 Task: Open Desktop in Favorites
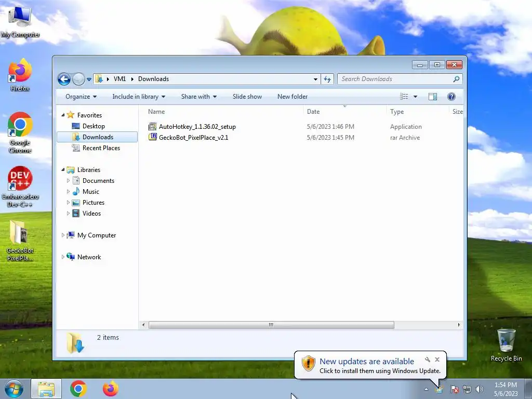pos(94,126)
